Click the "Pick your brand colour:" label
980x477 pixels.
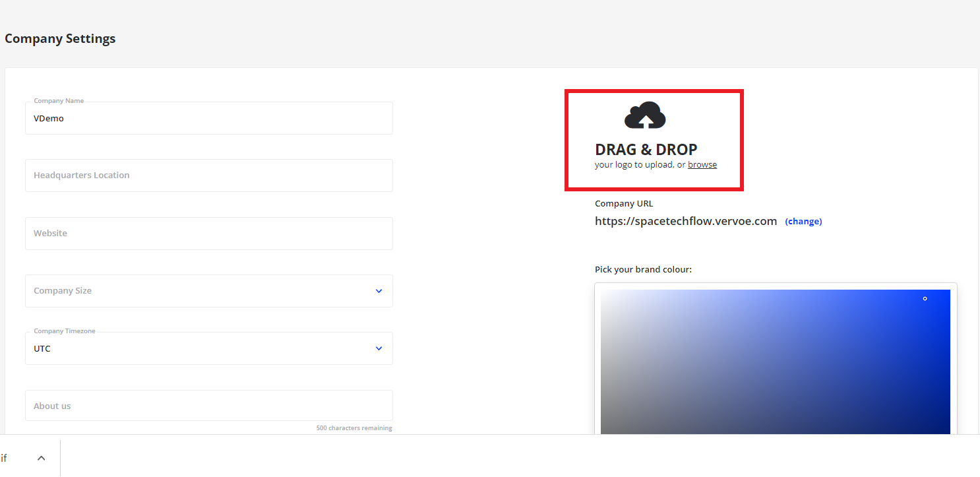643,270
